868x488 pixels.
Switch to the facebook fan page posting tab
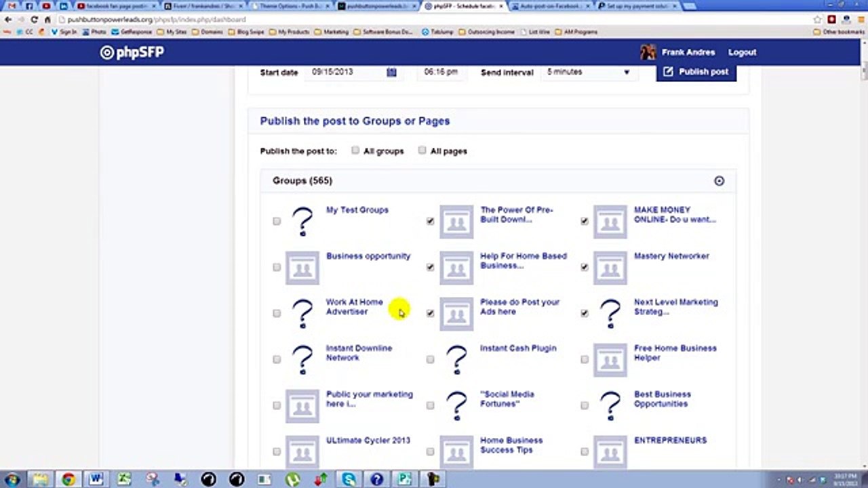(115, 6)
